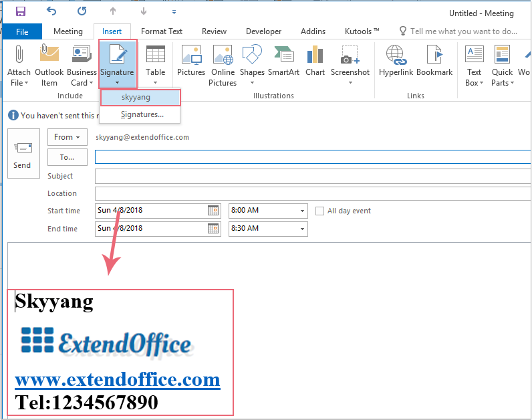Switch to the Meeting tab
Screen dimensions: 532x420
(x=68, y=31)
